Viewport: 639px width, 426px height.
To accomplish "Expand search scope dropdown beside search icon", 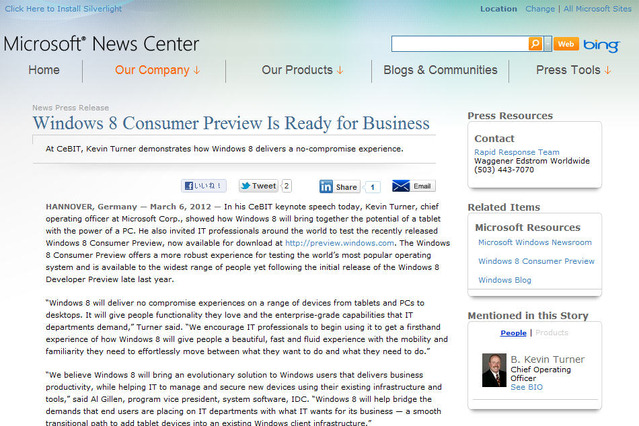I will pyautogui.click(x=548, y=44).
